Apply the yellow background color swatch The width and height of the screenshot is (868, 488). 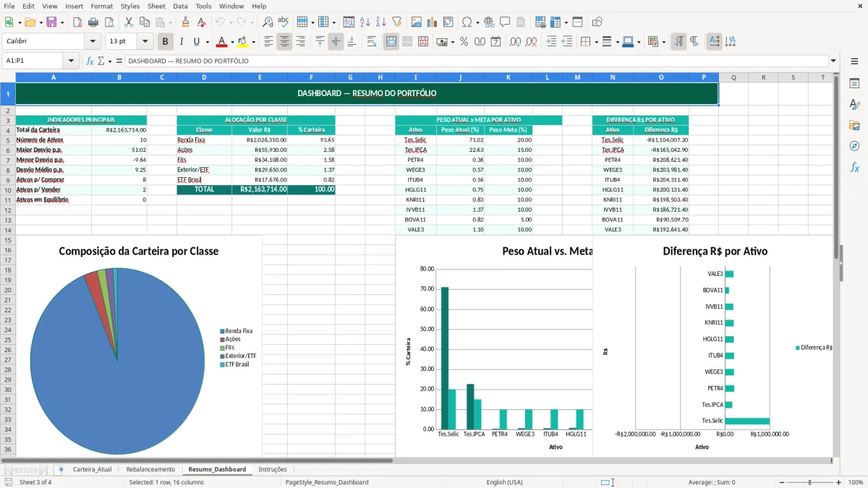[x=243, y=42]
